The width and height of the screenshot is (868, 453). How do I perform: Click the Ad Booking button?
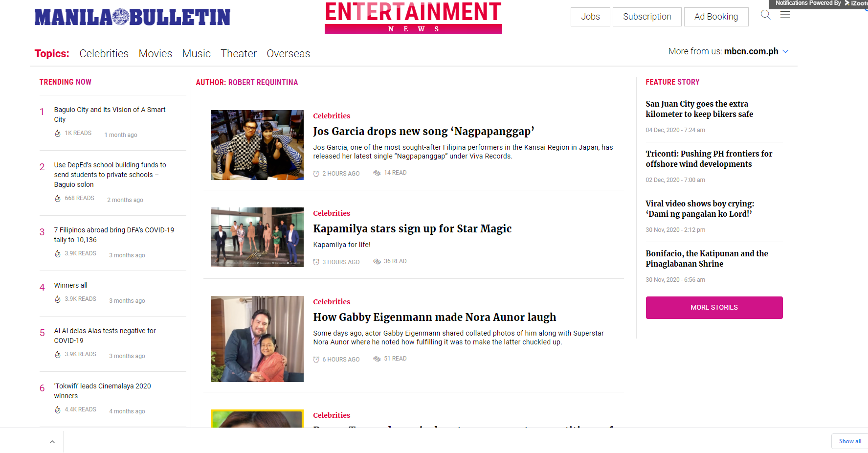(x=716, y=17)
